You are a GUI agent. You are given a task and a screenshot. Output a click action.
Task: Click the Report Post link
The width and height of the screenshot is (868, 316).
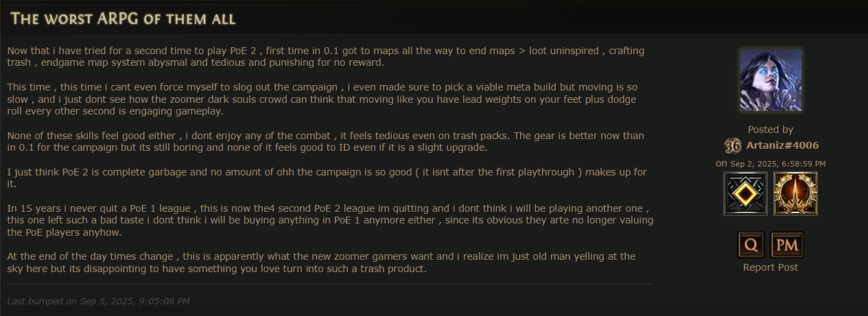[771, 267]
